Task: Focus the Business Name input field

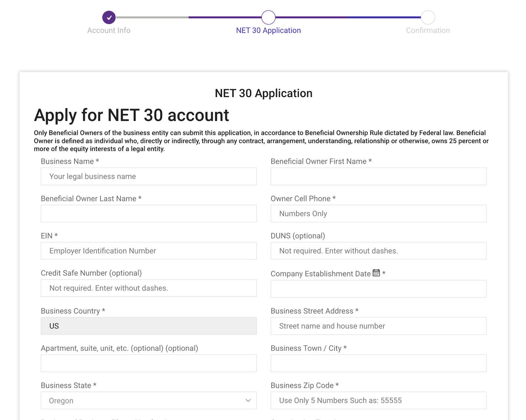Action: (x=149, y=176)
